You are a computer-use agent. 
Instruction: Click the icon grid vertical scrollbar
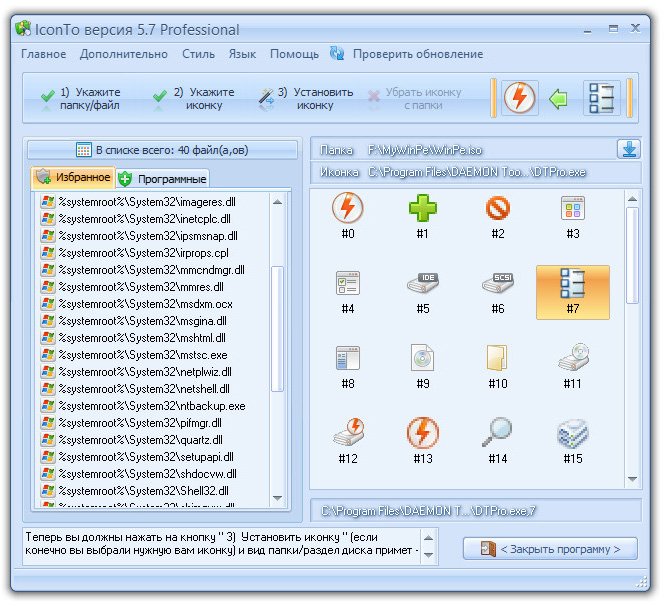point(632,252)
